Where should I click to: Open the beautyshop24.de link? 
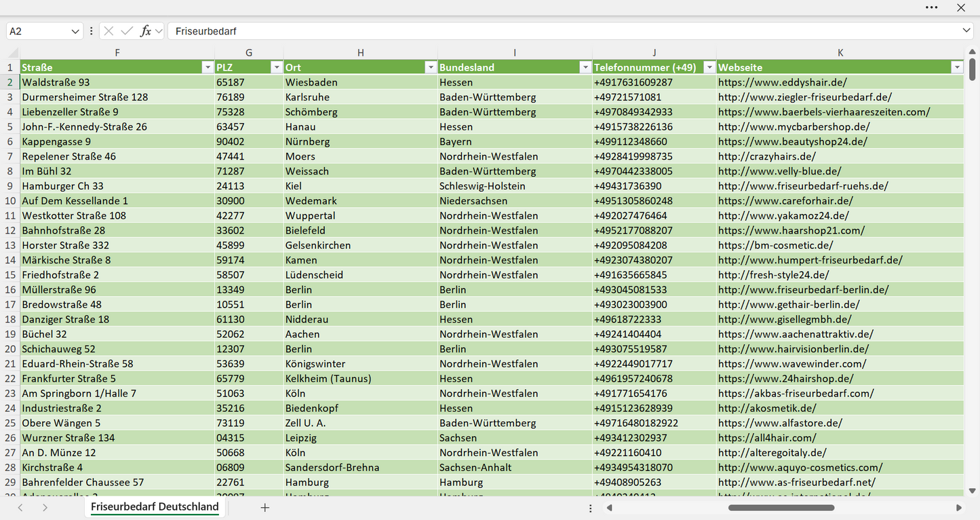793,142
